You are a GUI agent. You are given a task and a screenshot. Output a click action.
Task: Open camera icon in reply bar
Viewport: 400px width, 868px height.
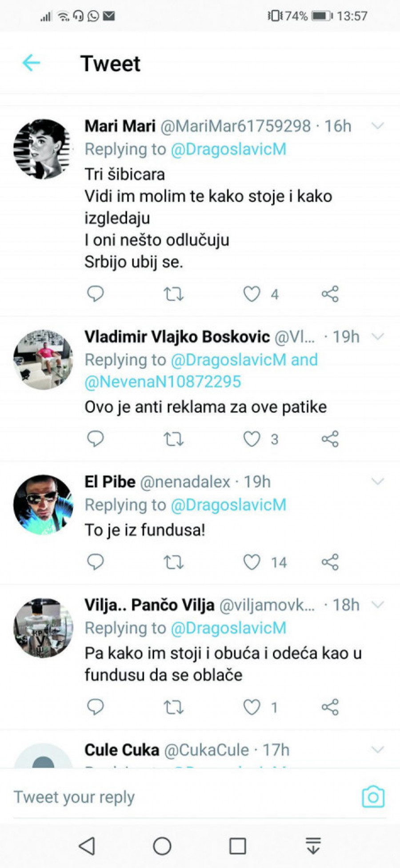(373, 797)
